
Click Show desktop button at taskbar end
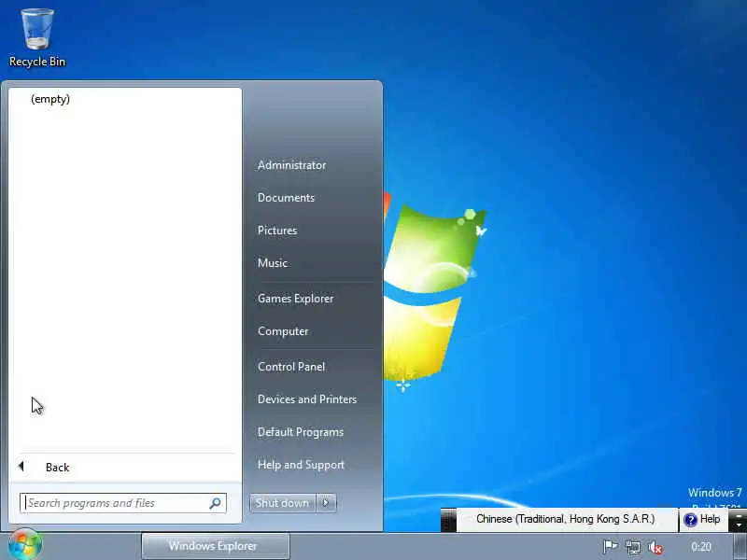pyautogui.click(x=740, y=547)
